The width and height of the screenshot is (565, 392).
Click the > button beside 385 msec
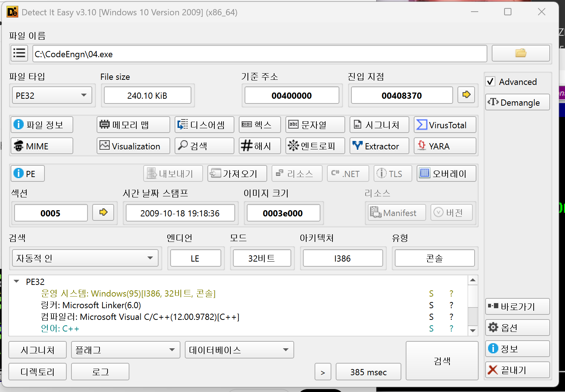[323, 372]
